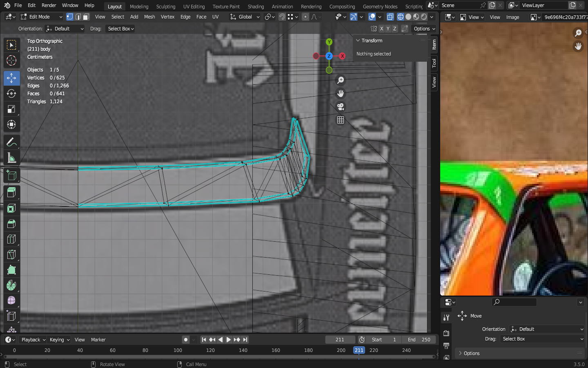Select the Knife tool
The height and width of the screenshot is (368, 588).
(11, 255)
